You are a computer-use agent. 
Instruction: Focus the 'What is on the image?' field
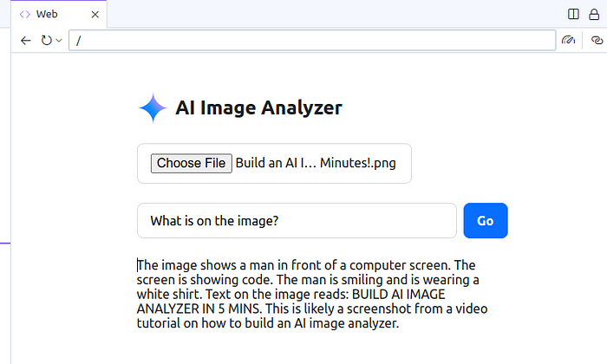297,220
